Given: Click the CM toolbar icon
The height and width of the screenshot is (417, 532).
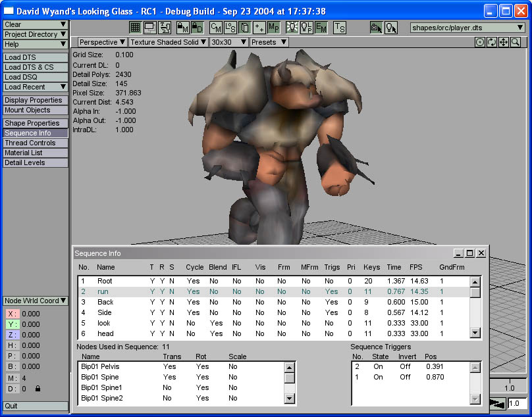Looking at the screenshot, I should click(x=215, y=27).
